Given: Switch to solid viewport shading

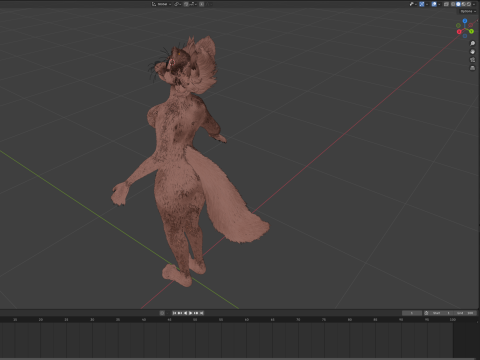Looking at the screenshot, I should [458, 4].
